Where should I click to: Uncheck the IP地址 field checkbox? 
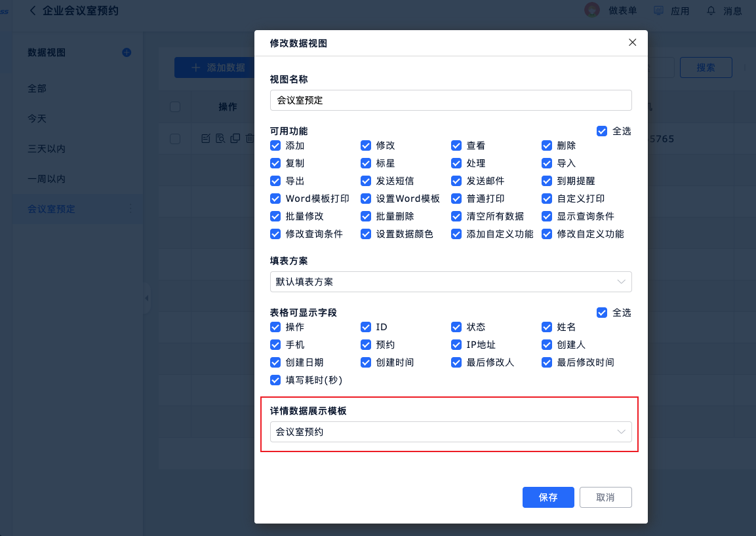pyautogui.click(x=456, y=345)
